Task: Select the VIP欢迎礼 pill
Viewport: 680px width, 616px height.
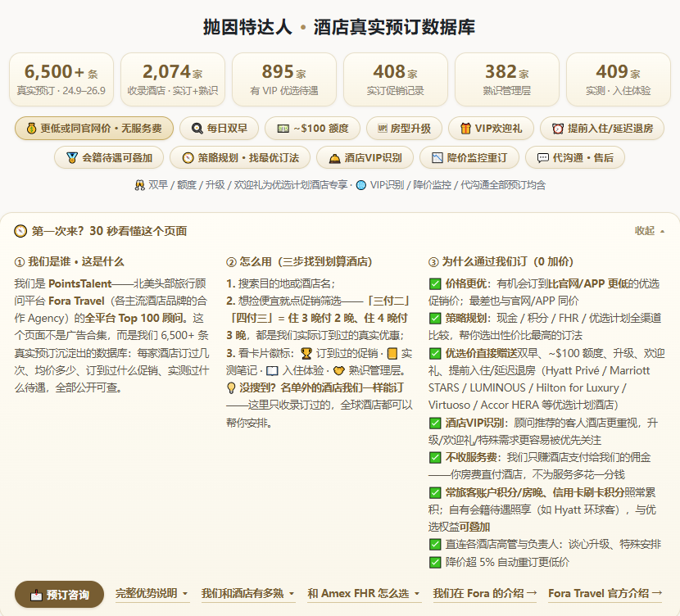Action: point(491,129)
